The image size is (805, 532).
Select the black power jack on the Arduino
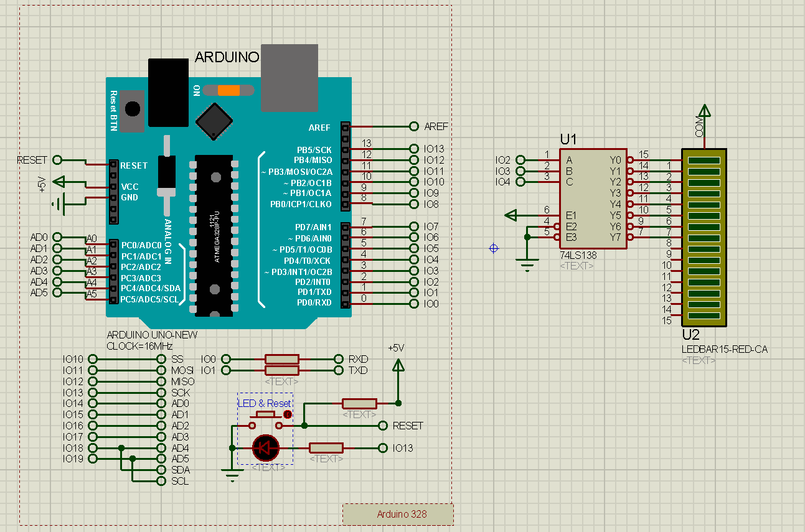[x=168, y=92]
